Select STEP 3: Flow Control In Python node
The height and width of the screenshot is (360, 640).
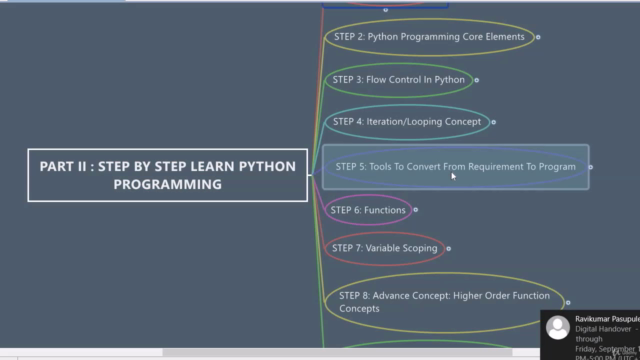[399, 80]
